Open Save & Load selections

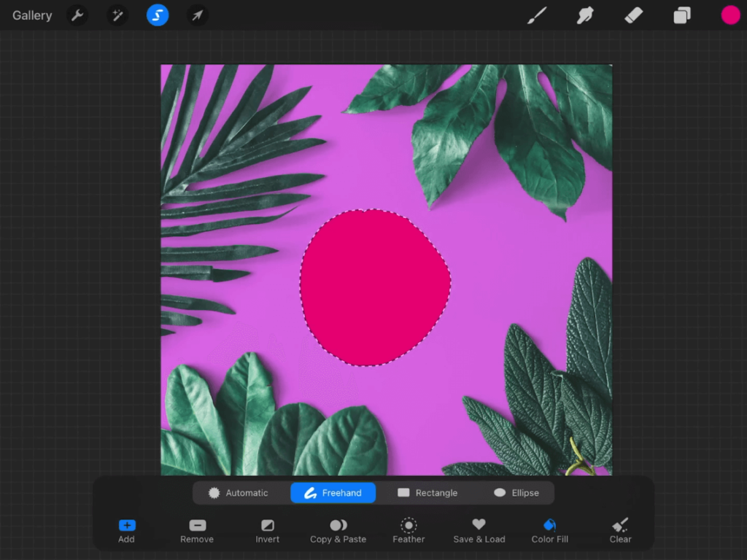479,531
